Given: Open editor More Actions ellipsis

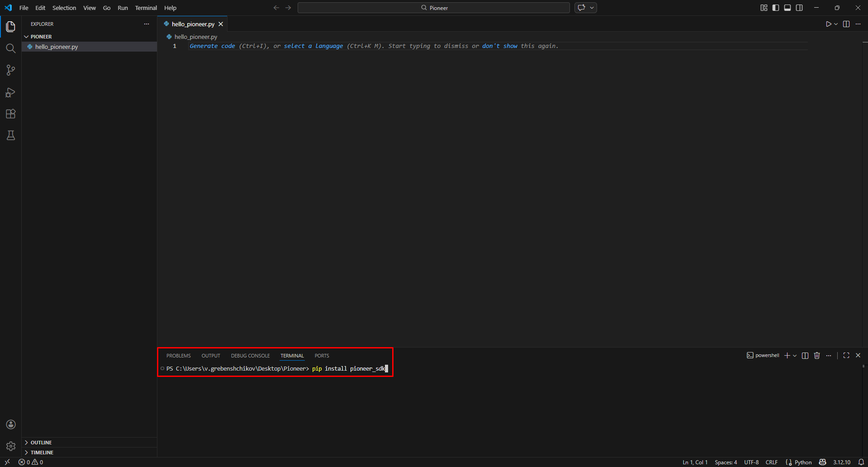Looking at the screenshot, I should 858,24.
